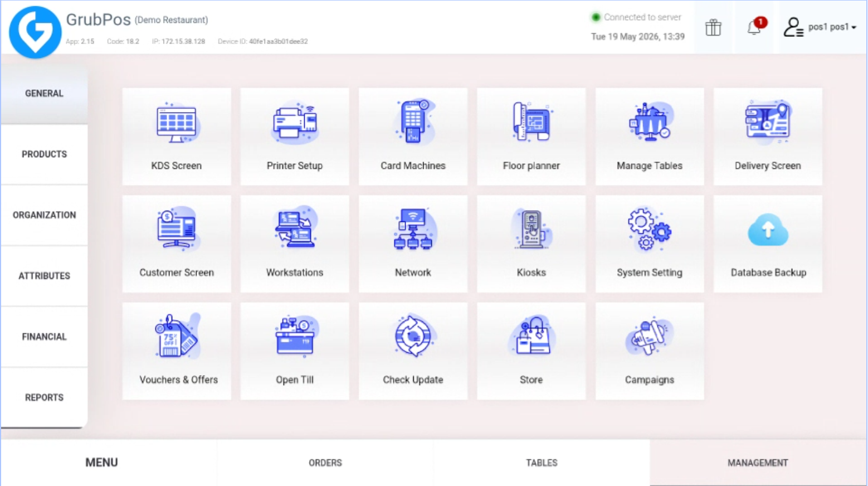
Task: Launch the Floor planner
Action: pos(531,137)
